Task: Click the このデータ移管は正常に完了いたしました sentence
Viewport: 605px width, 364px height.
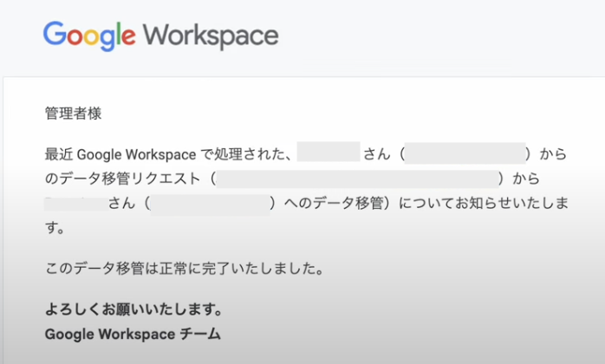Action: coord(184,269)
